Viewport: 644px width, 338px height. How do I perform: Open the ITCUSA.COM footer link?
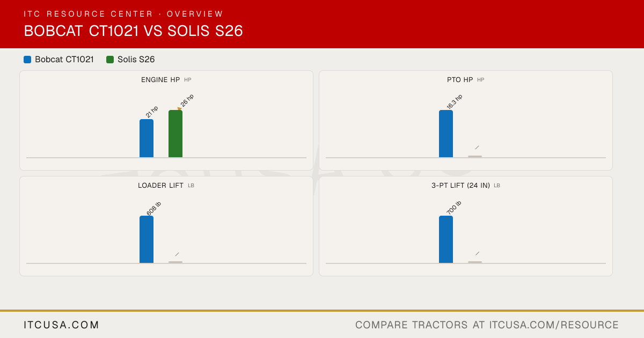pyautogui.click(x=62, y=325)
